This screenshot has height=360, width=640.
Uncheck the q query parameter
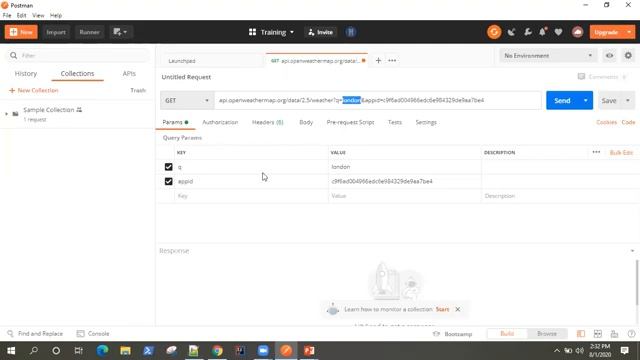(169, 167)
